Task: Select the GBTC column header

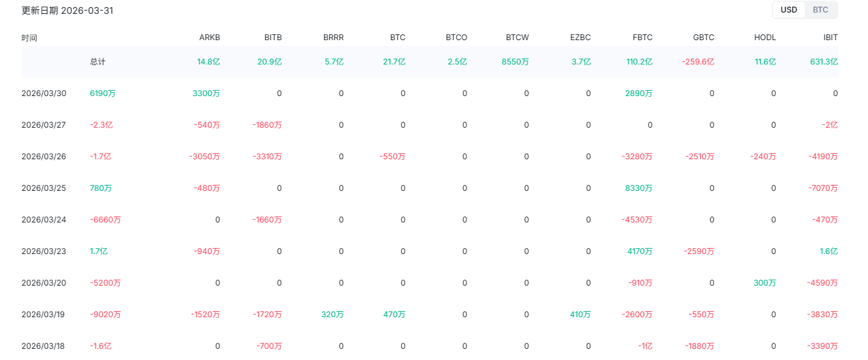Action: point(703,38)
